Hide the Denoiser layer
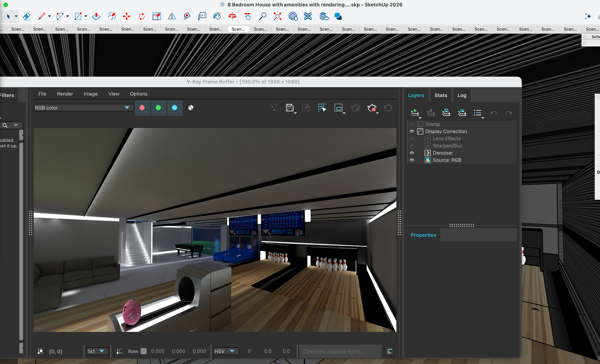600x364 pixels. pyautogui.click(x=412, y=153)
